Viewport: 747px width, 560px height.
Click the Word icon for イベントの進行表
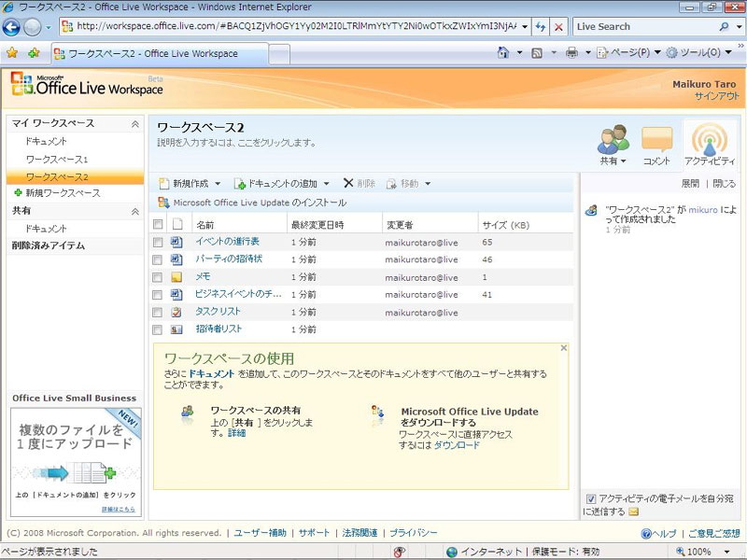point(176,242)
